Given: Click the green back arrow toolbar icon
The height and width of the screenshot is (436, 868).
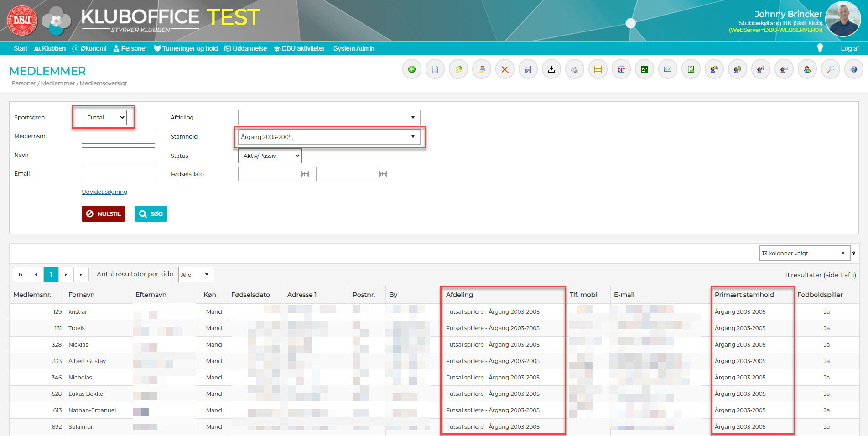Looking at the screenshot, I should (x=412, y=69).
